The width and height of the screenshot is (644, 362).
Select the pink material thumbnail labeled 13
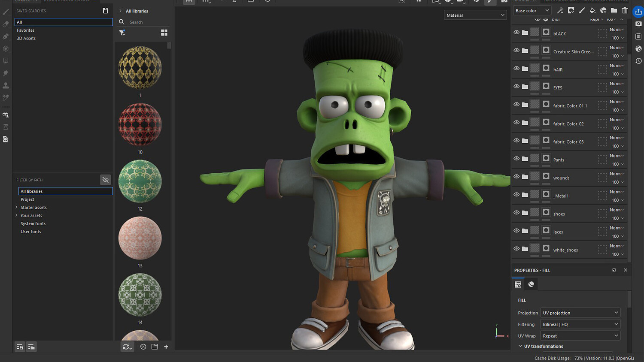(140, 238)
